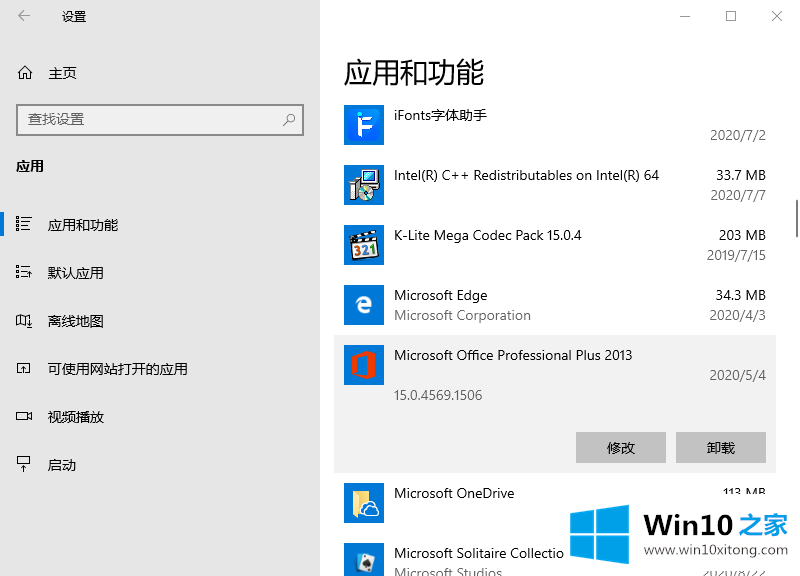Select Microsoft Solitaire Collection entry name
The image size is (800, 576).
click(x=479, y=553)
